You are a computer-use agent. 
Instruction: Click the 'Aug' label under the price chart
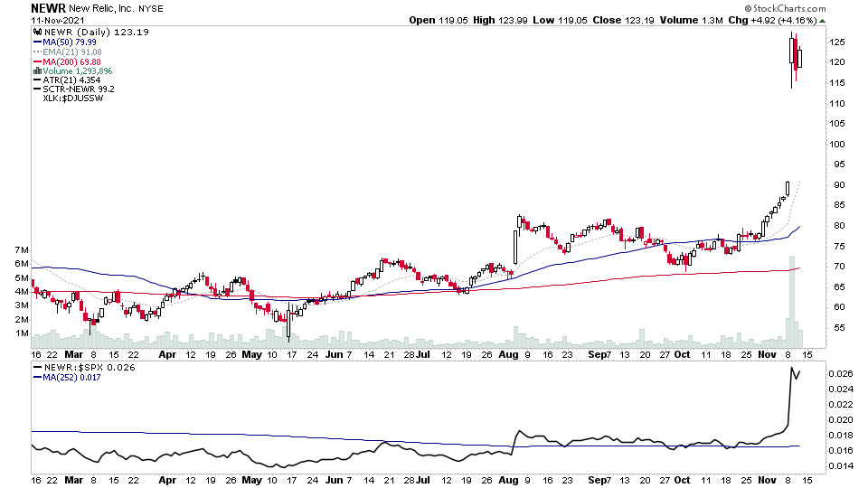pyautogui.click(x=507, y=354)
